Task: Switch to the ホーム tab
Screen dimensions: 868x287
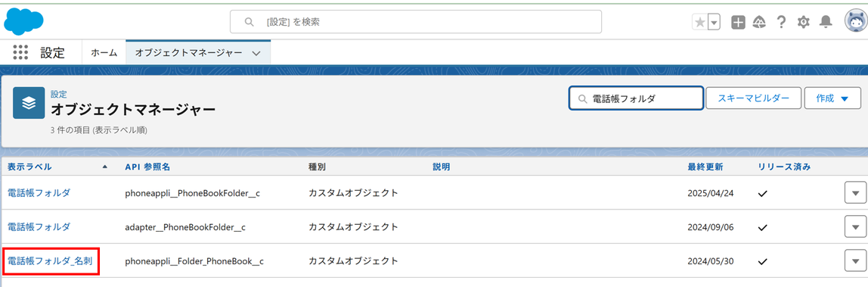Action: [x=104, y=53]
